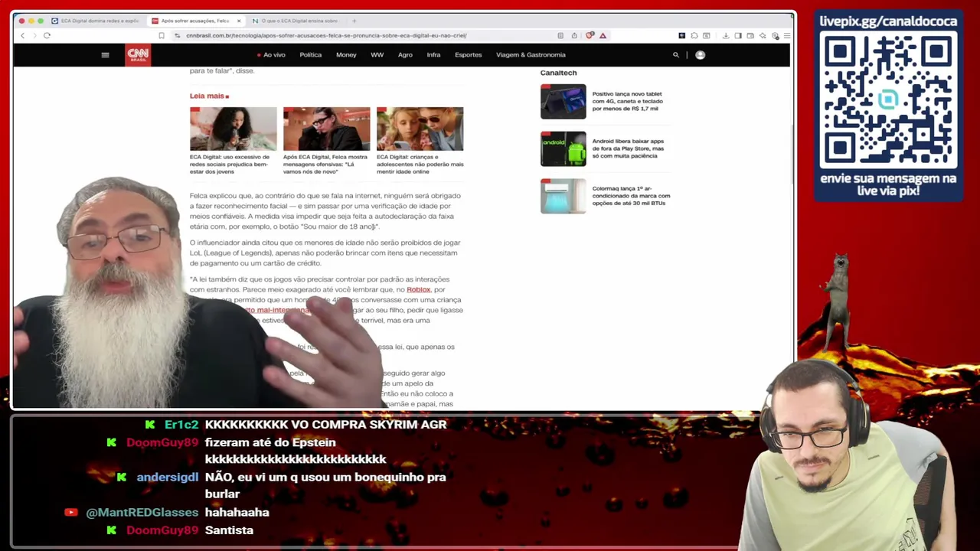Open Colormaq air conditioner thumbnail
The height and width of the screenshot is (551, 980).
tap(563, 196)
